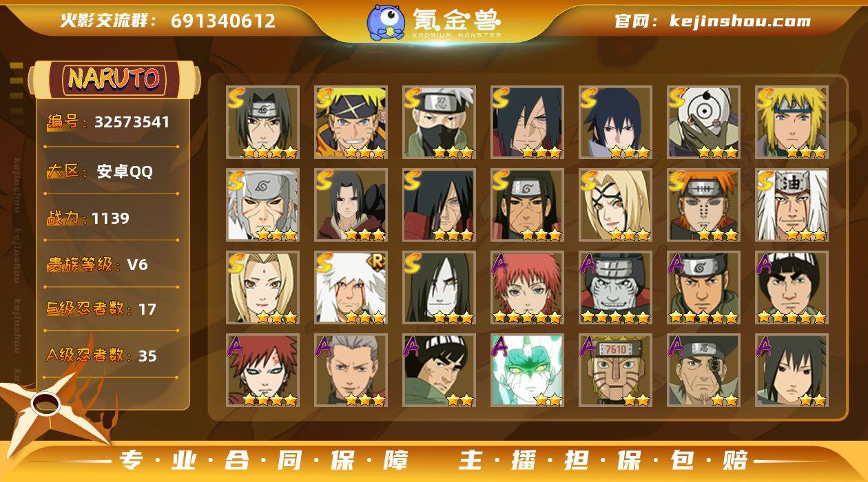
Task: Choose the Gaara four-star A-rank portrait
Action: (x=262, y=370)
